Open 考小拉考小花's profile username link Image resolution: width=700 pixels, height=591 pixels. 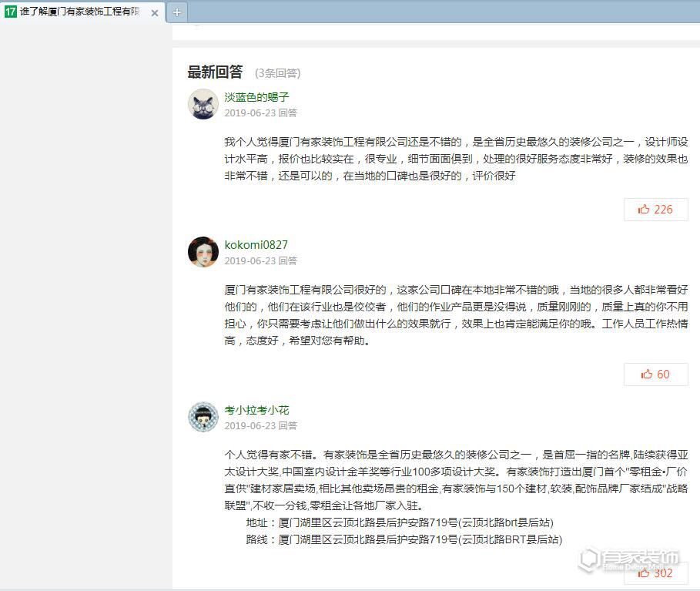click(x=256, y=410)
